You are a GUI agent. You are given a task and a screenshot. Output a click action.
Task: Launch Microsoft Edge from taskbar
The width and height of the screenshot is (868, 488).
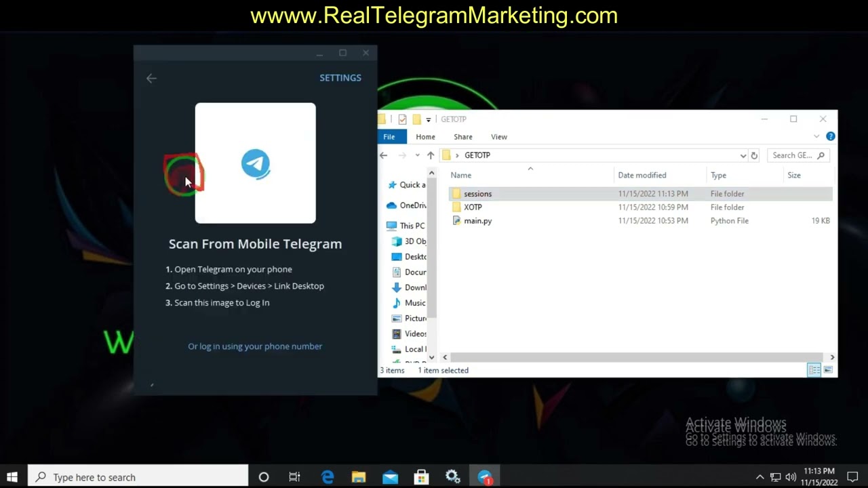pos(328,477)
